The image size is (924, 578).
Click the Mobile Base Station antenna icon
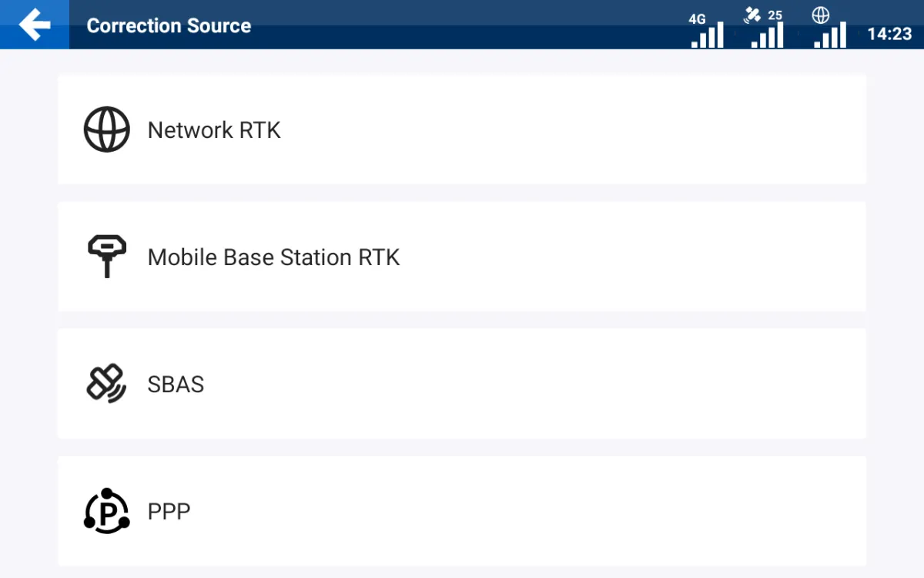tap(106, 257)
